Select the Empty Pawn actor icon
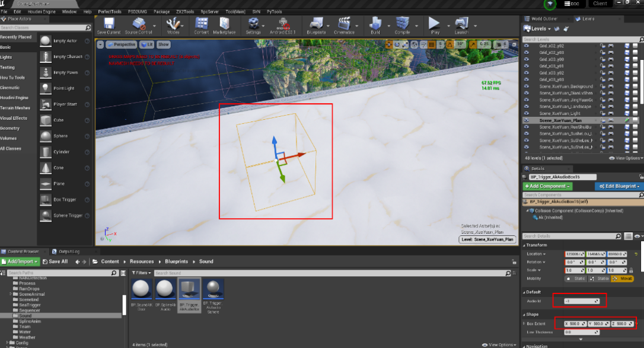644x348 pixels. point(46,73)
